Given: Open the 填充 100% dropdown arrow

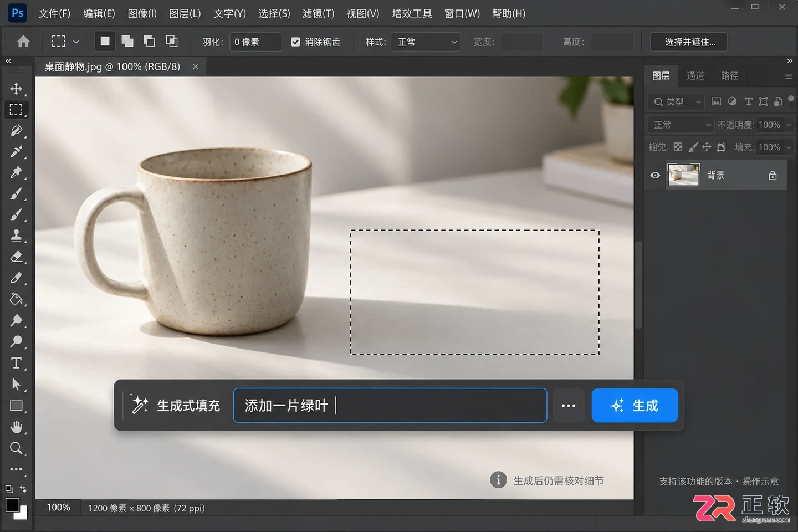Looking at the screenshot, I should coord(789,147).
